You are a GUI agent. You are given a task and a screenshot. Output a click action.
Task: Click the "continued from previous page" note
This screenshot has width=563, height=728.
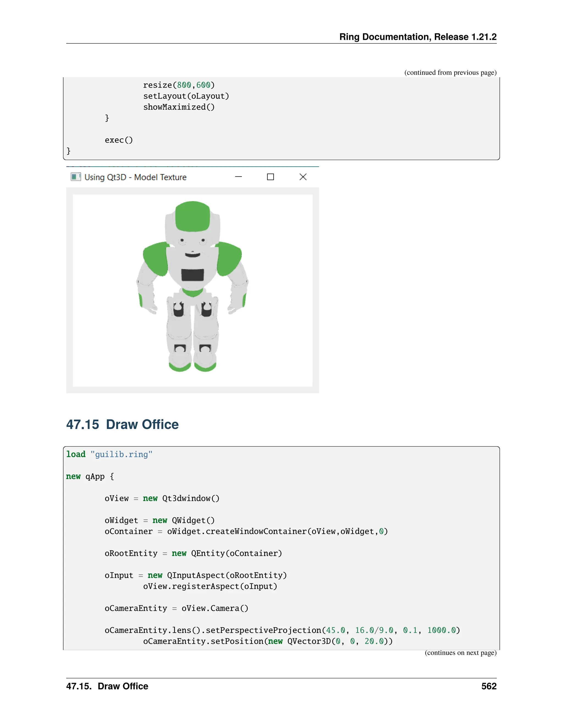450,73
